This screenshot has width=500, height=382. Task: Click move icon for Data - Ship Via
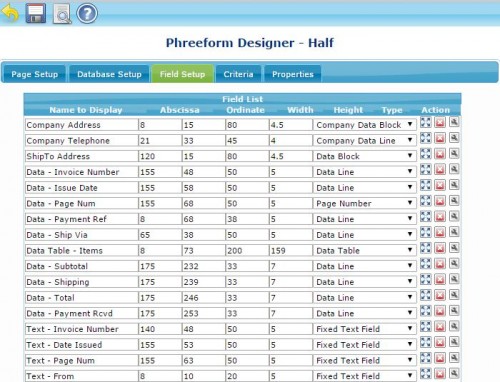426,232
